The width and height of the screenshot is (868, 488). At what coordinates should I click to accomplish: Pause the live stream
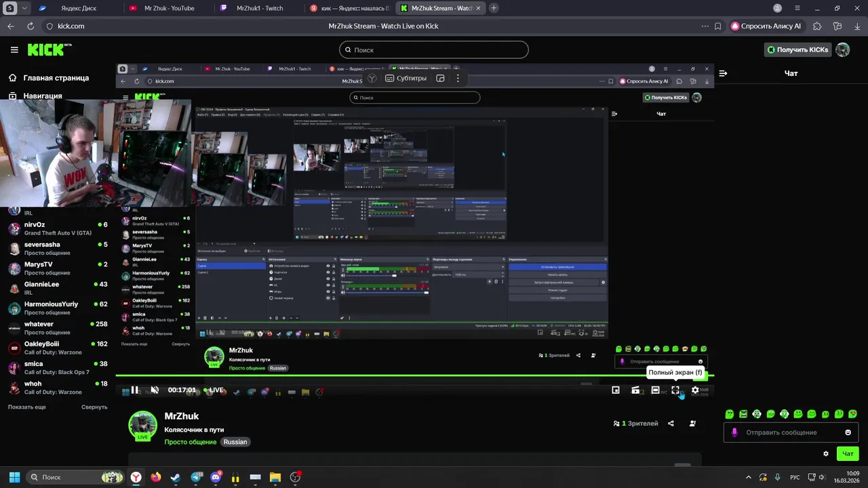pos(135,390)
